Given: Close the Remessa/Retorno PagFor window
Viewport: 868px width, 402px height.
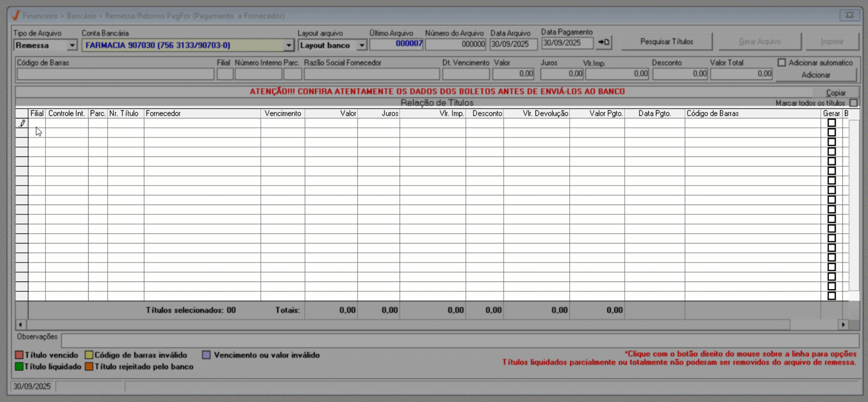Looking at the screenshot, I should pyautogui.click(x=849, y=15).
